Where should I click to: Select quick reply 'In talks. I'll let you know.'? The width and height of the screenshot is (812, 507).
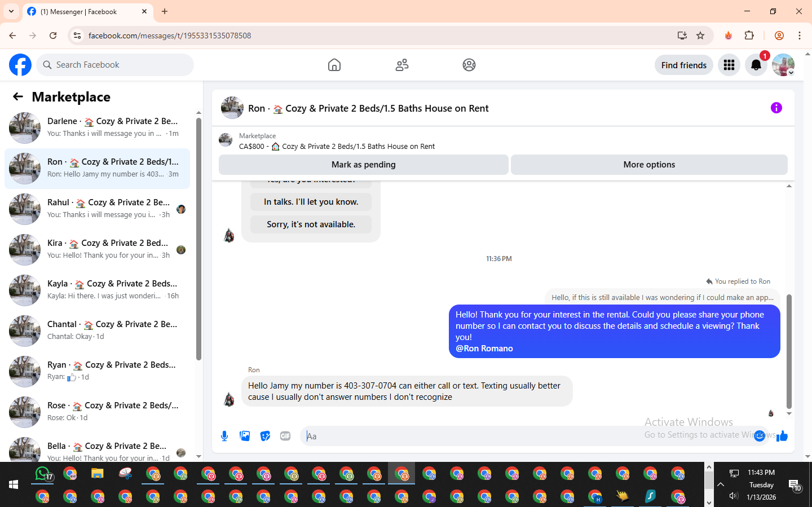pyautogui.click(x=311, y=202)
